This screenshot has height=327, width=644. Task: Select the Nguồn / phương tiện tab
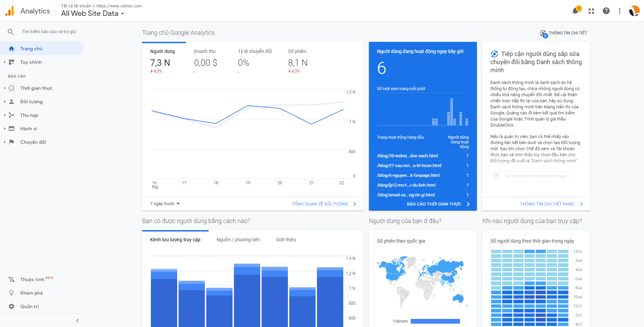[238, 240]
